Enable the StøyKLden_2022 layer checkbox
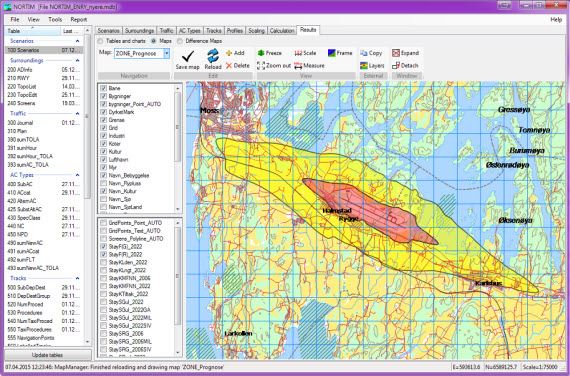Screen dimensions: 570x376 [104, 262]
